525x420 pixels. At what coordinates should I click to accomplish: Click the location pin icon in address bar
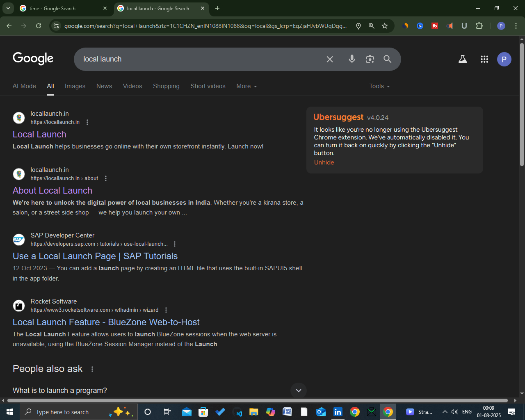coord(358,26)
